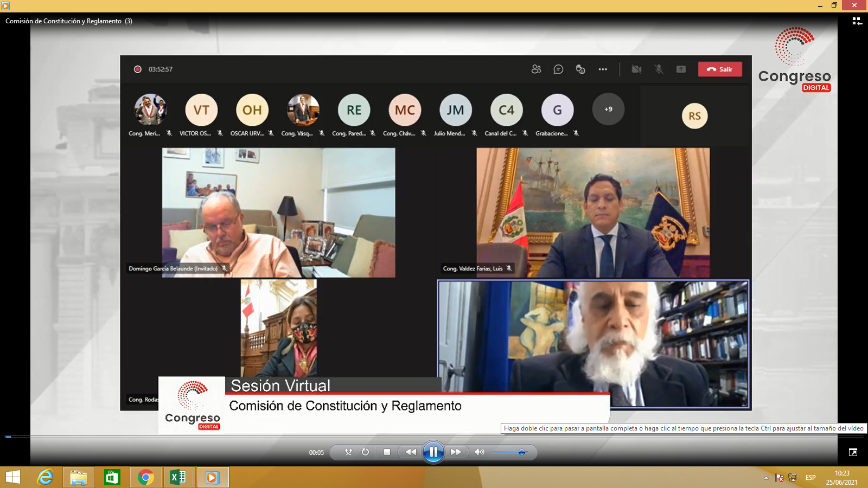Skip to the previous item

pos(411,452)
